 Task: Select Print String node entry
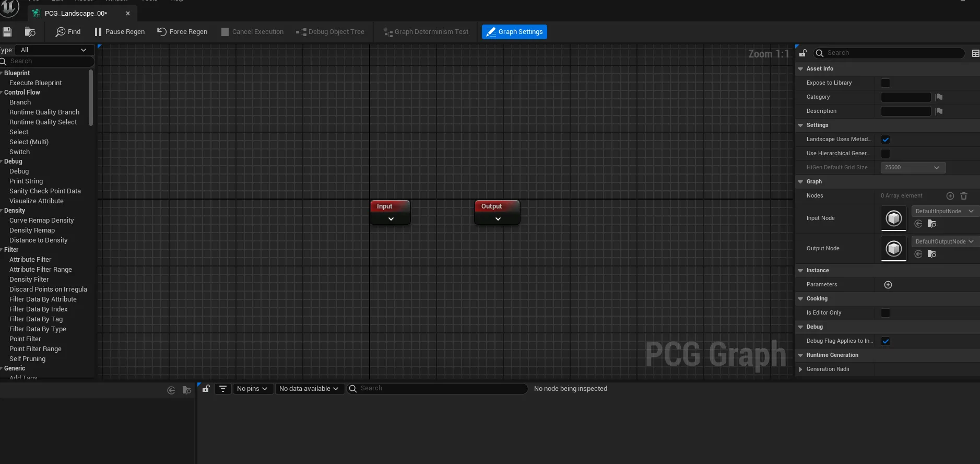[26, 181]
